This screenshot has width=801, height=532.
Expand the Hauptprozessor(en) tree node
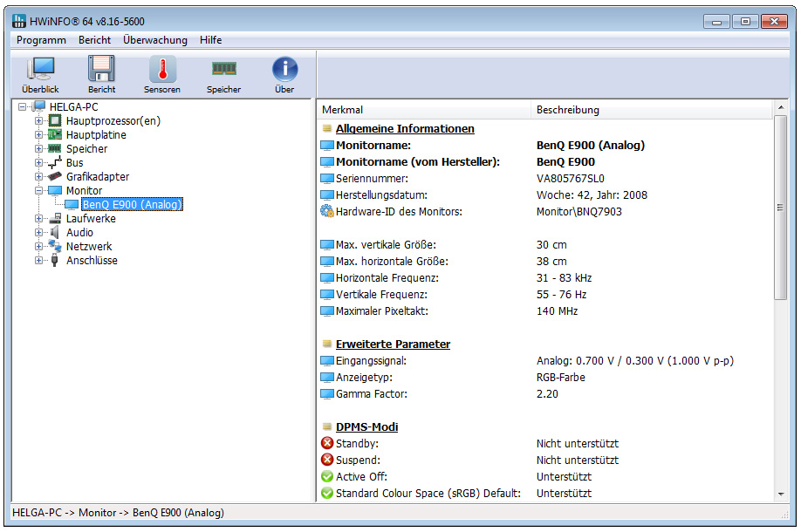(x=38, y=121)
